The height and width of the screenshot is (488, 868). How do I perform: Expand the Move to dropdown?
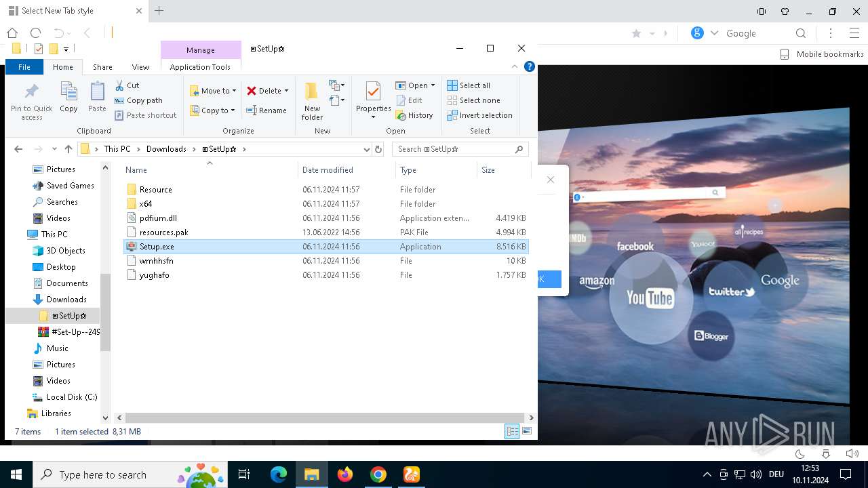point(234,91)
